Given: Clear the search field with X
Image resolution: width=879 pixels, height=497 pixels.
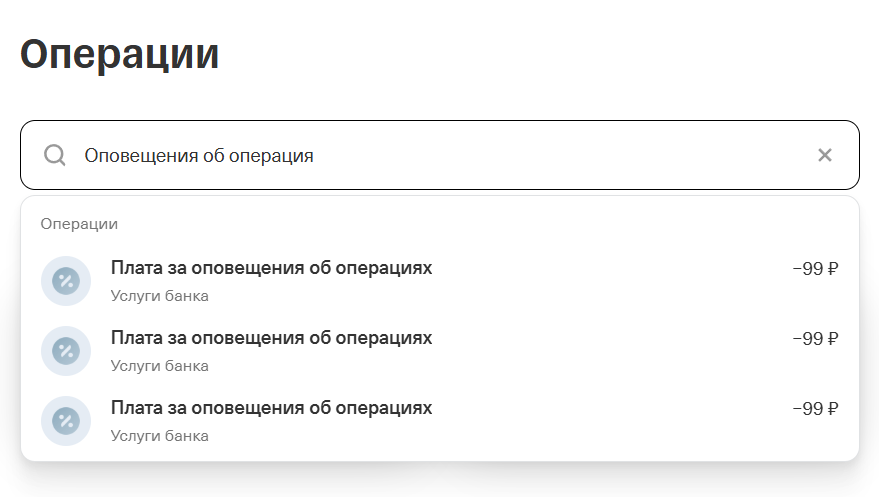Looking at the screenshot, I should tap(825, 155).
